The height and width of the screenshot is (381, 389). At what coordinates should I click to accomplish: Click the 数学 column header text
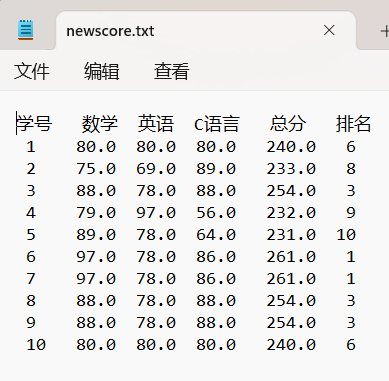(x=100, y=124)
